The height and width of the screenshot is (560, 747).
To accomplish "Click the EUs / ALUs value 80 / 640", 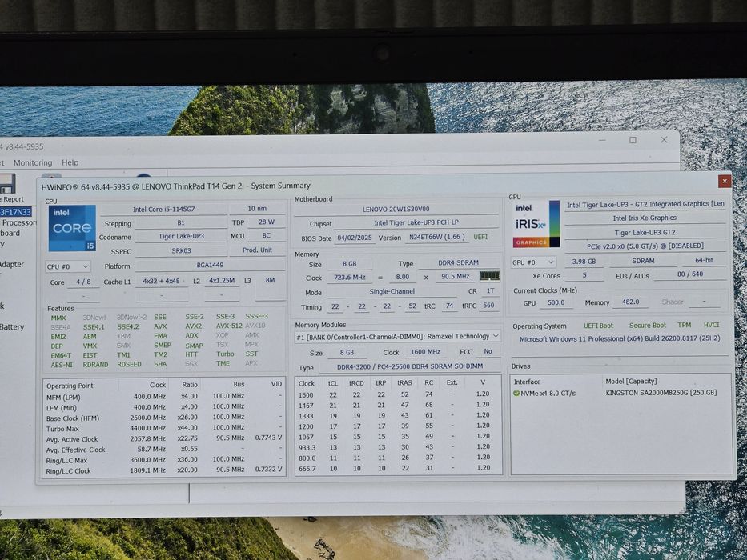I will point(690,274).
